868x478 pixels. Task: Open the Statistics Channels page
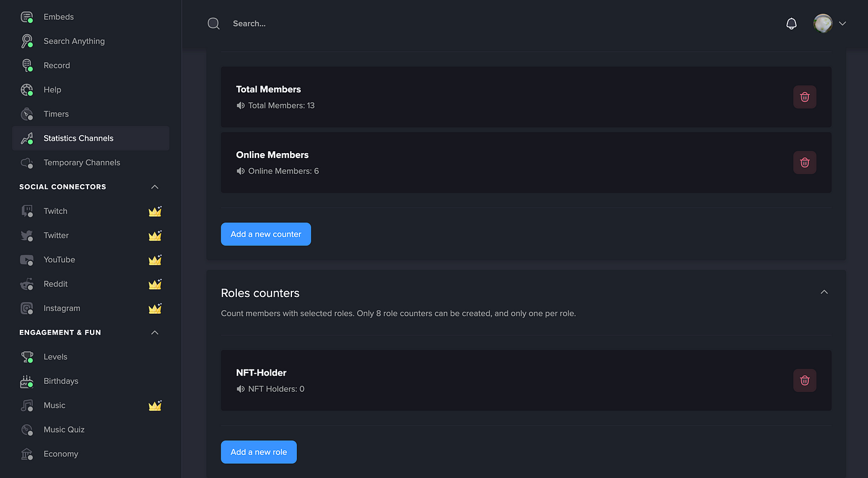click(x=78, y=138)
